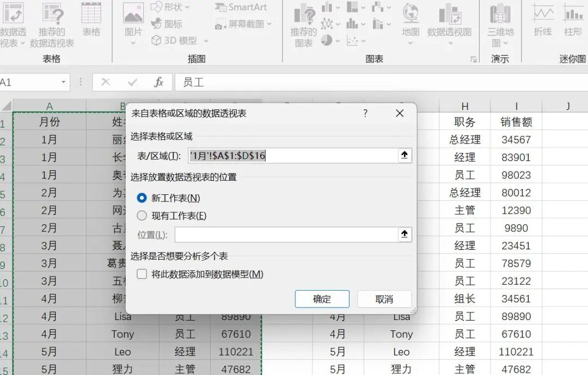Expand the 屏幕截图 dropdown arrow
This screenshot has width=588, height=375.
(x=269, y=24)
